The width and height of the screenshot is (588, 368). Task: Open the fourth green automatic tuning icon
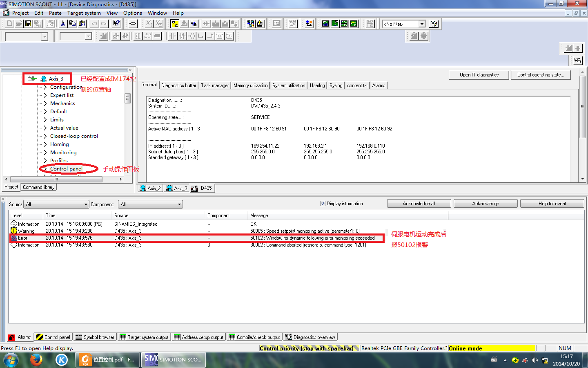click(x=354, y=24)
